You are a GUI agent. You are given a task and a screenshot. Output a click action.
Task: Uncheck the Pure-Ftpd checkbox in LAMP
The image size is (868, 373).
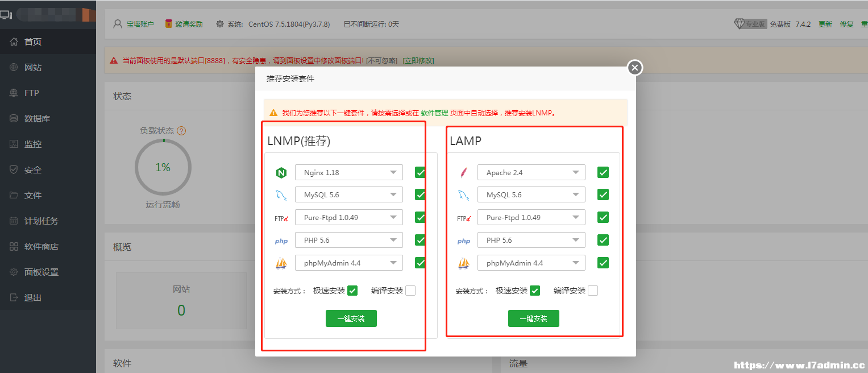coord(603,217)
